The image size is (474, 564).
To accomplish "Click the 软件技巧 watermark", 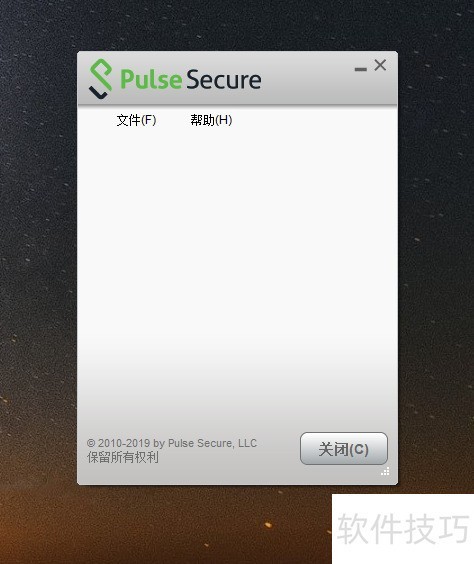I will (403, 528).
